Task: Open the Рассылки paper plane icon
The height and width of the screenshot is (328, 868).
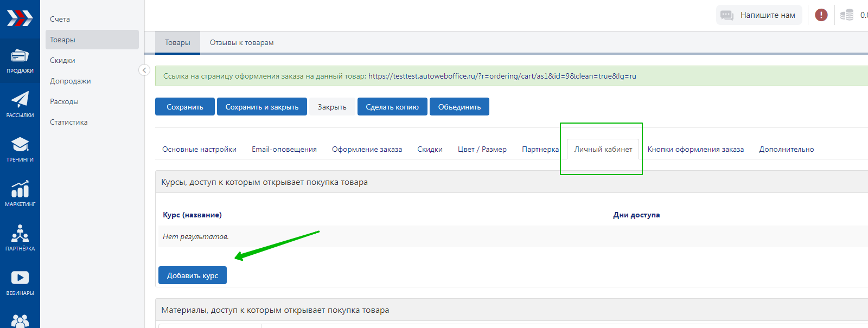Action: click(20, 100)
